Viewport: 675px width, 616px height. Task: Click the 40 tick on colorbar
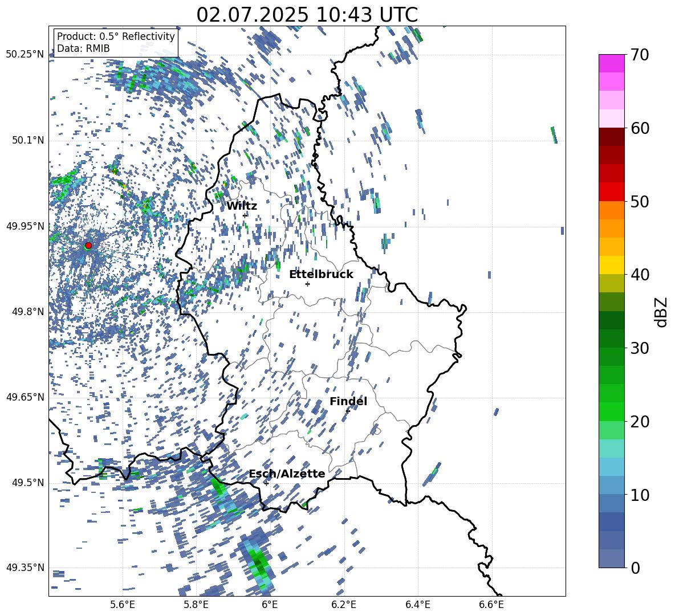[x=640, y=275]
